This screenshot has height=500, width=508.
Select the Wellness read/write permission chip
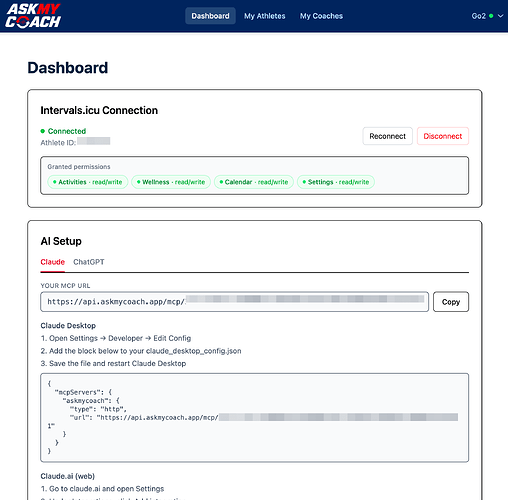pyautogui.click(x=171, y=182)
